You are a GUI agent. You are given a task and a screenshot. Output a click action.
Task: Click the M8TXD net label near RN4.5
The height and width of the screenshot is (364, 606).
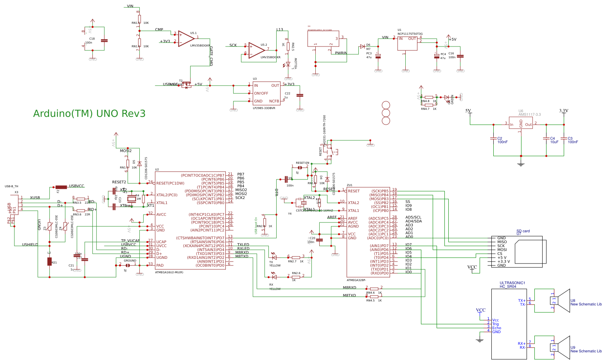tap(349, 295)
